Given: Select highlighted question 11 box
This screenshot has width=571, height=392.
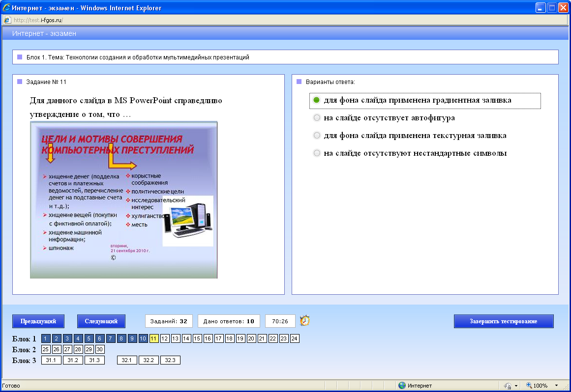Looking at the screenshot, I should [x=153, y=338].
